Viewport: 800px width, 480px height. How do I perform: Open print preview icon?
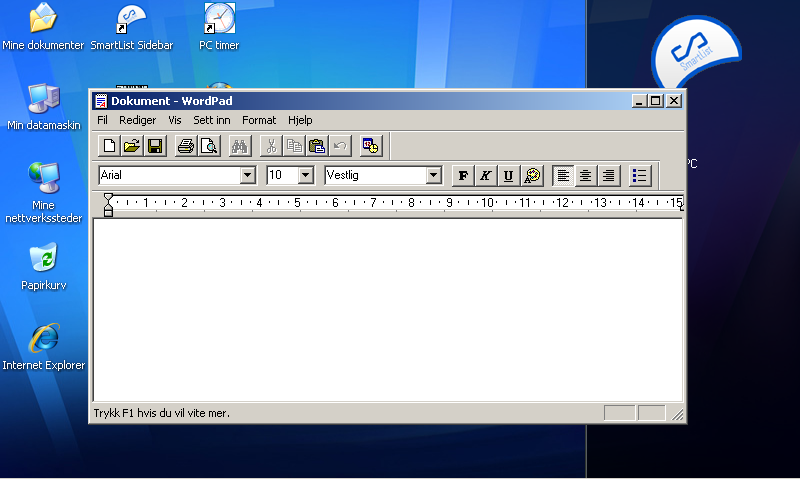point(209,146)
